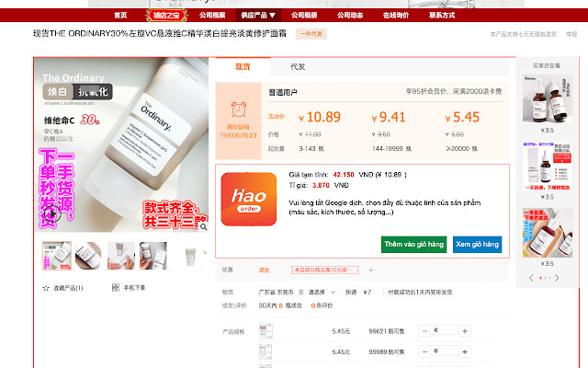Open the 镇店之宝 navigation item

coord(166,16)
